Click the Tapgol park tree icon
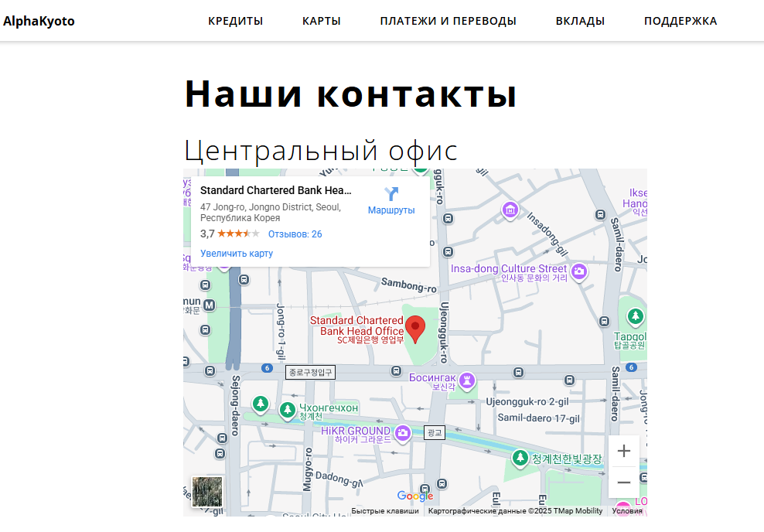Image resolution: width=764 pixels, height=532 pixels. coord(635,317)
